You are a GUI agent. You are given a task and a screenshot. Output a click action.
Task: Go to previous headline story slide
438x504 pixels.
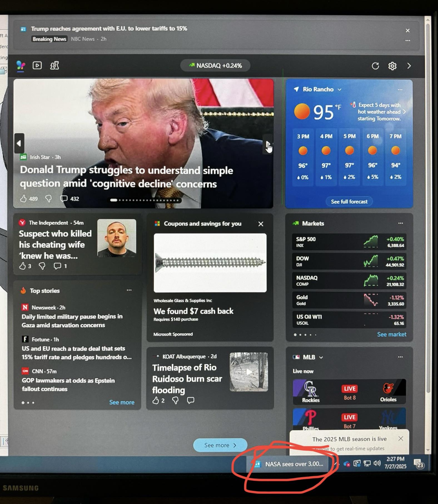pyautogui.click(x=19, y=143)
